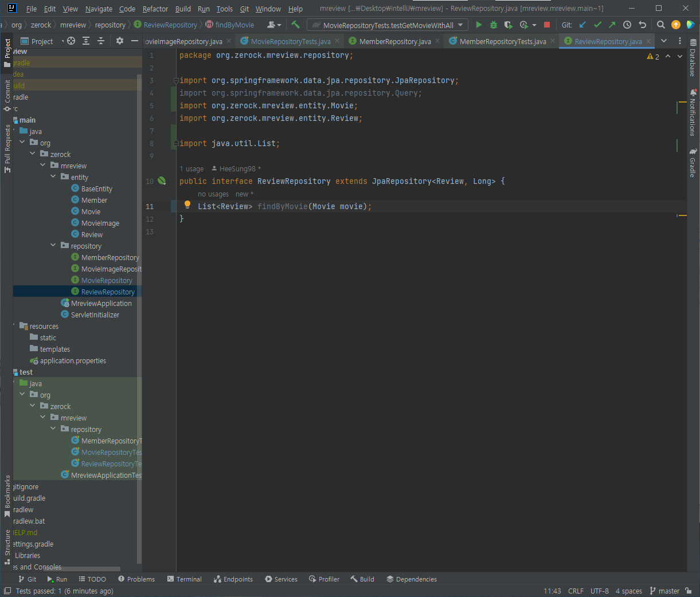Select application.properties in project tree

coord(73,360)
